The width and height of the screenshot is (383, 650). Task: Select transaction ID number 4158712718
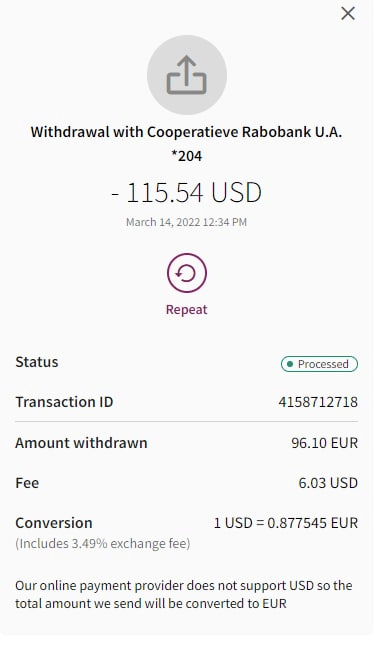click(x=318, y=402)
